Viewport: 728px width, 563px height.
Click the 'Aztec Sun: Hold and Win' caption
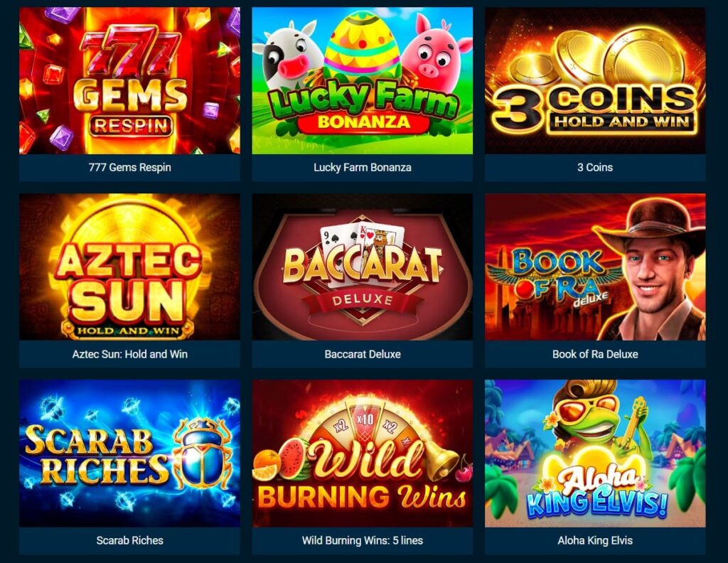(x=129, y=354)
